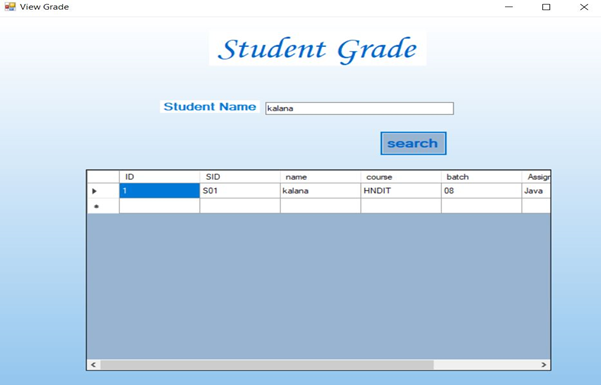This screenshot has height=385, width=601.
Task: Close the View Grade window
Action: coord(584,7)
